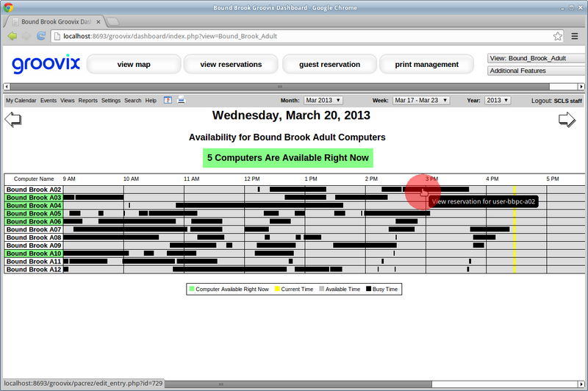Close the Bound Brook Groovix tab

click(98, 22)
